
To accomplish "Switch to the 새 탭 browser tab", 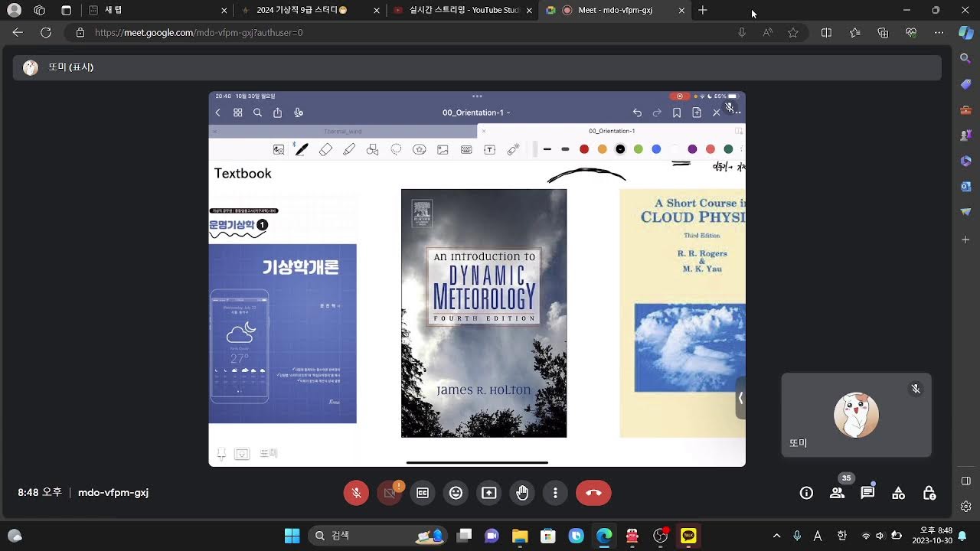I will 157,10.
